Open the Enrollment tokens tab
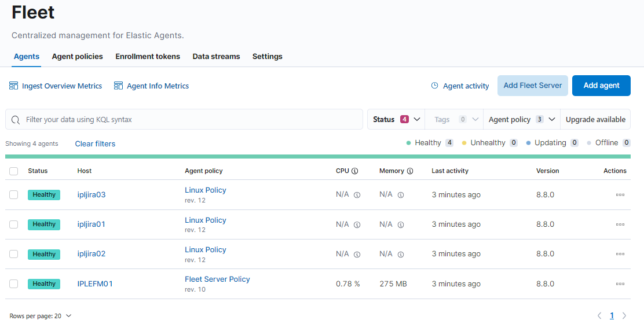 point(148,56)
